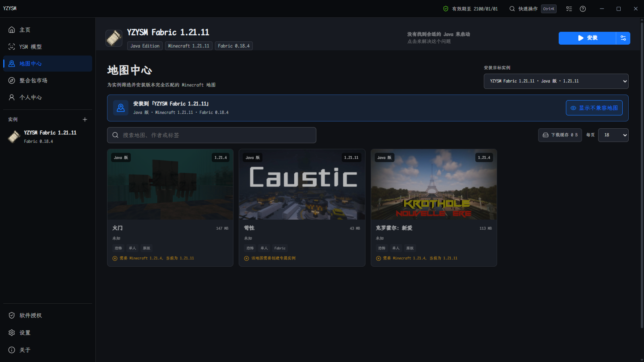Open help question mark icon

583,9
